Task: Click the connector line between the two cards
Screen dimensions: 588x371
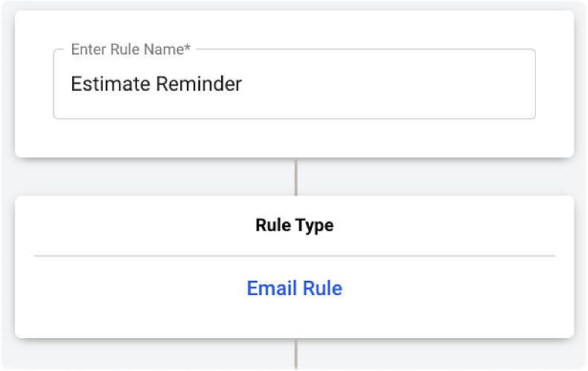Action: [x=296, y=177]
